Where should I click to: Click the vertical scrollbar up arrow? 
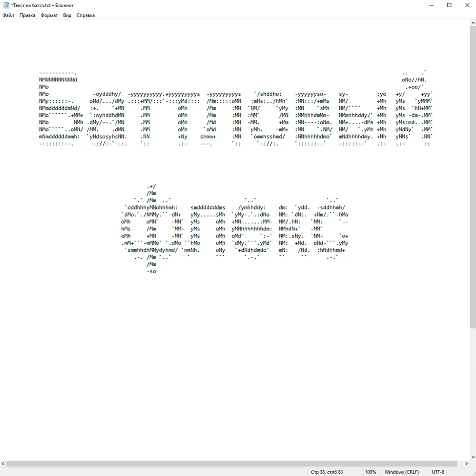coord(473,23)
